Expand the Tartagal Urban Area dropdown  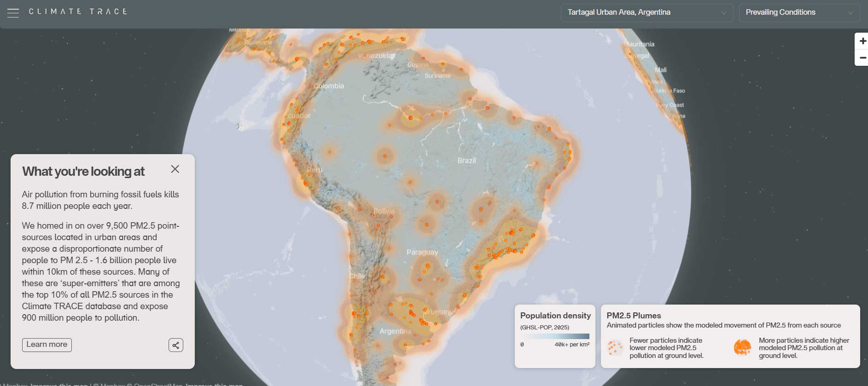coord(647,12)
